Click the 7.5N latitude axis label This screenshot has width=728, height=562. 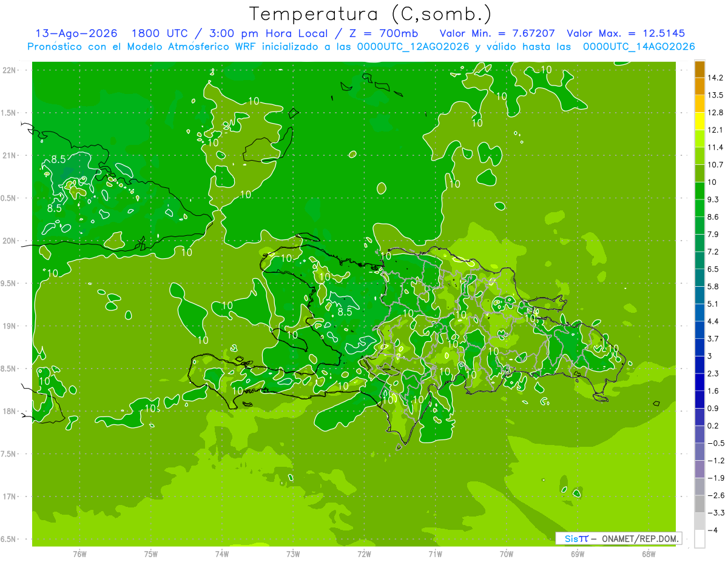[10, 454]
